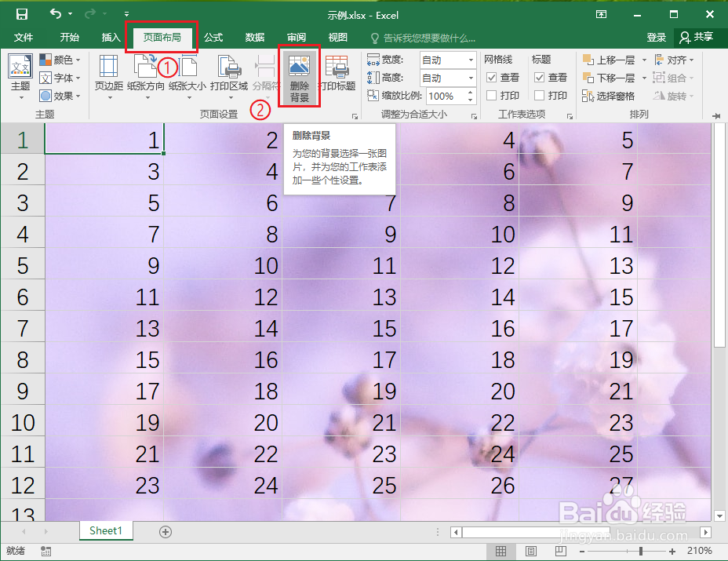Click the 上移一层 (Bring Forward) icon

[x=610, y=59]
